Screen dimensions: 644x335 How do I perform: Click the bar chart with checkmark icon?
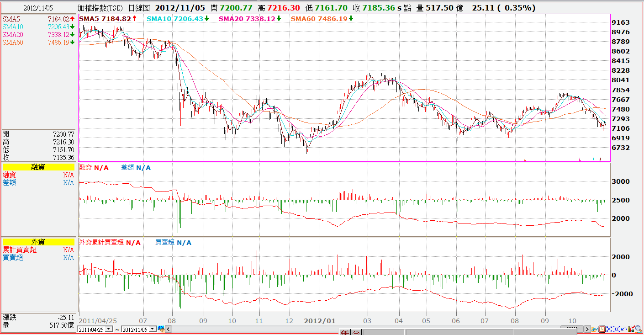631,329
